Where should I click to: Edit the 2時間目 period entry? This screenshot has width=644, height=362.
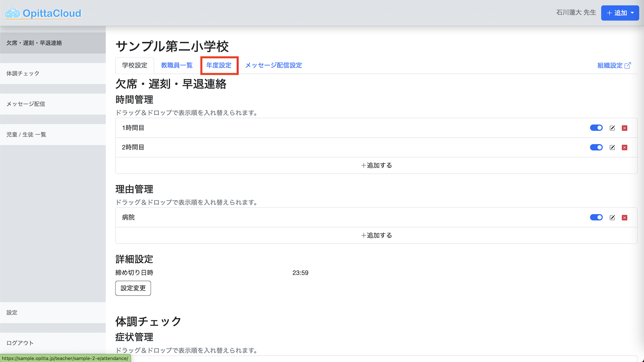click(612, 147)
